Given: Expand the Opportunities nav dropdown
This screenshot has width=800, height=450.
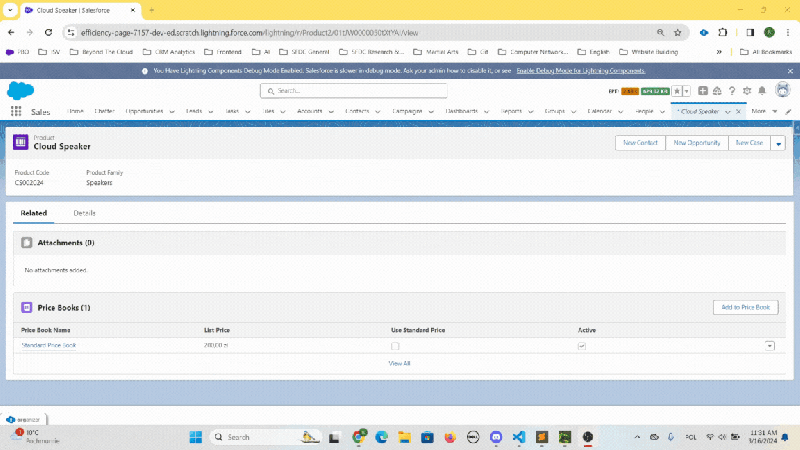Looking at the screenshot, I should 172,111.
